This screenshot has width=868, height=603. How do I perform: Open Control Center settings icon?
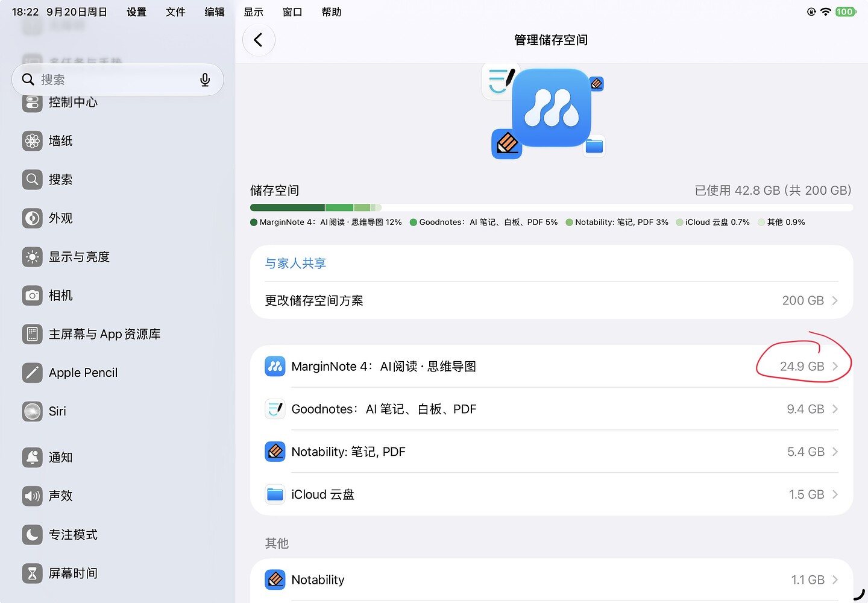point(33,103)
